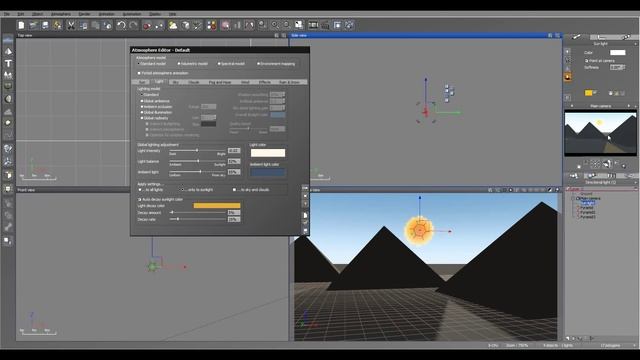Open the Light color swatch
Viewport: 640px width, 360px height.
268,153
